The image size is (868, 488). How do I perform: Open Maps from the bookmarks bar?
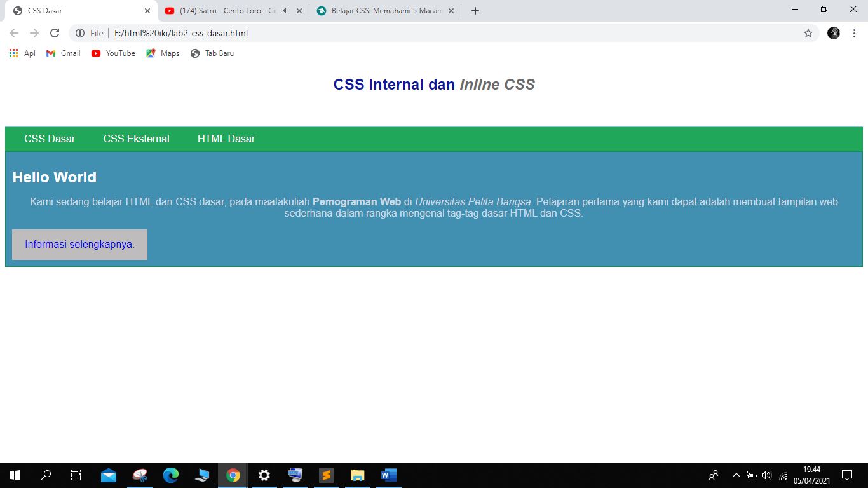coord(162,53)
